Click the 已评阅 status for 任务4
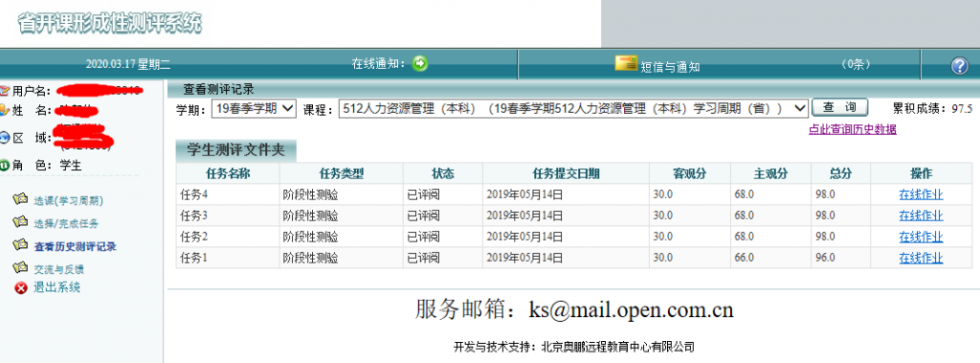The image size is (980, 363). pos(424,194)
